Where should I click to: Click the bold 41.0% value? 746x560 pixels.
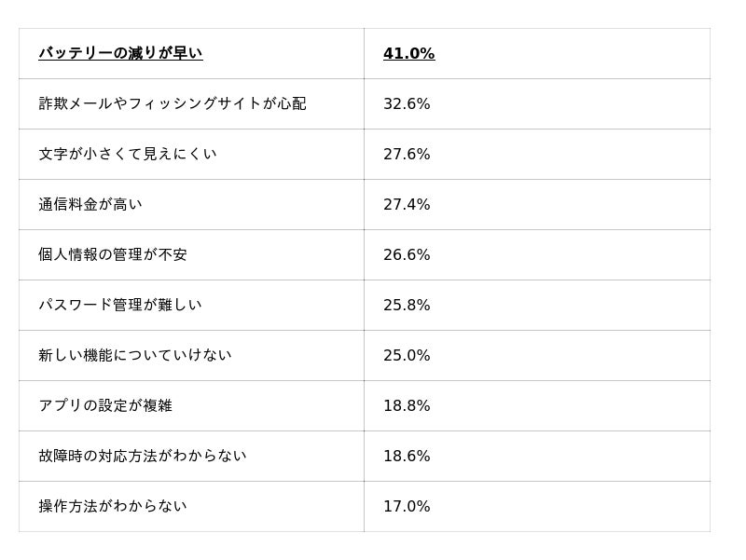[x=408, y=53]
